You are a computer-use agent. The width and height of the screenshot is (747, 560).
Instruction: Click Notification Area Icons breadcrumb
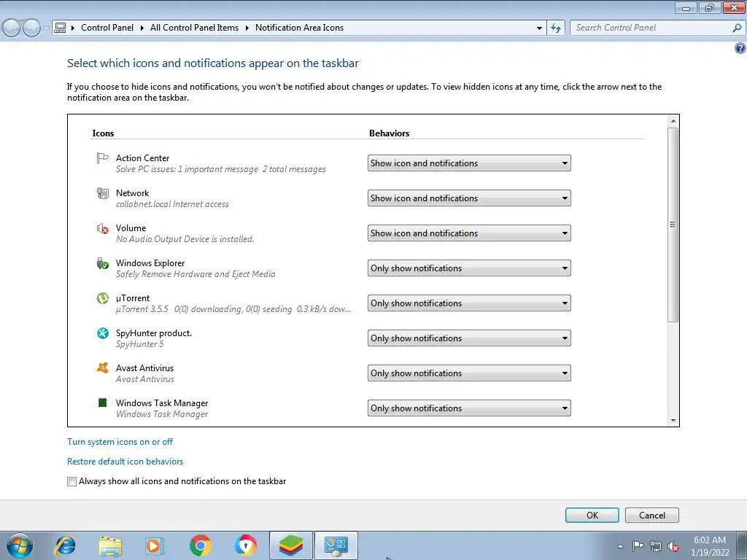point(299,28)
